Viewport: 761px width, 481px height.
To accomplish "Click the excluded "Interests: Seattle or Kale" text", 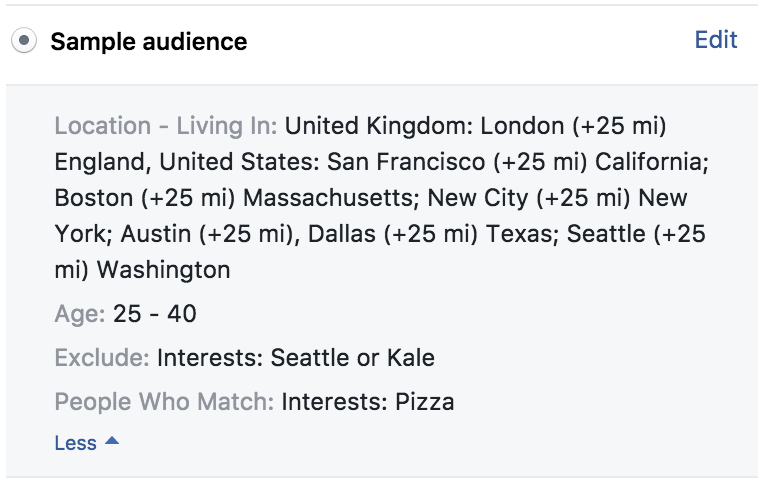I will pyautogui.click(x=296, y=358).
